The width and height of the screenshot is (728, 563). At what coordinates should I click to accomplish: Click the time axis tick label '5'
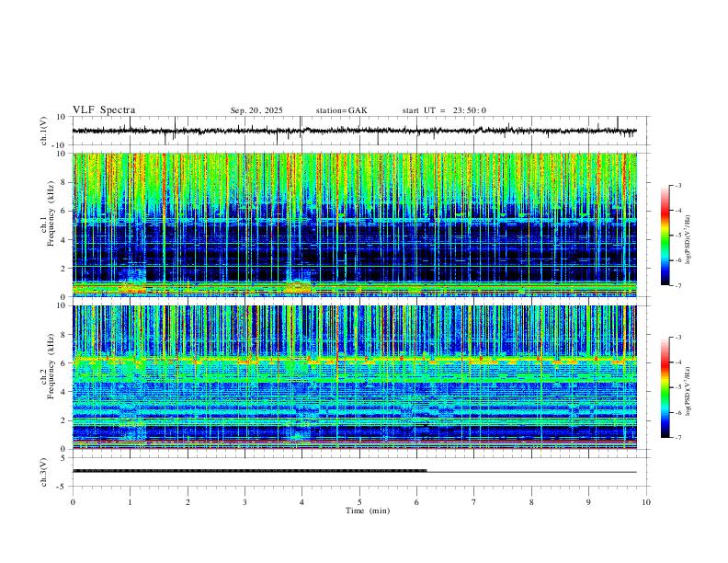(359, 502)
